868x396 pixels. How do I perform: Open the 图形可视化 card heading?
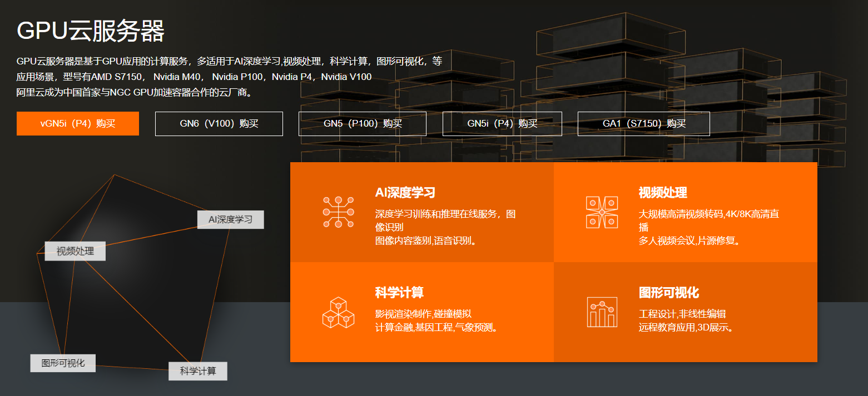coord(668,293)
